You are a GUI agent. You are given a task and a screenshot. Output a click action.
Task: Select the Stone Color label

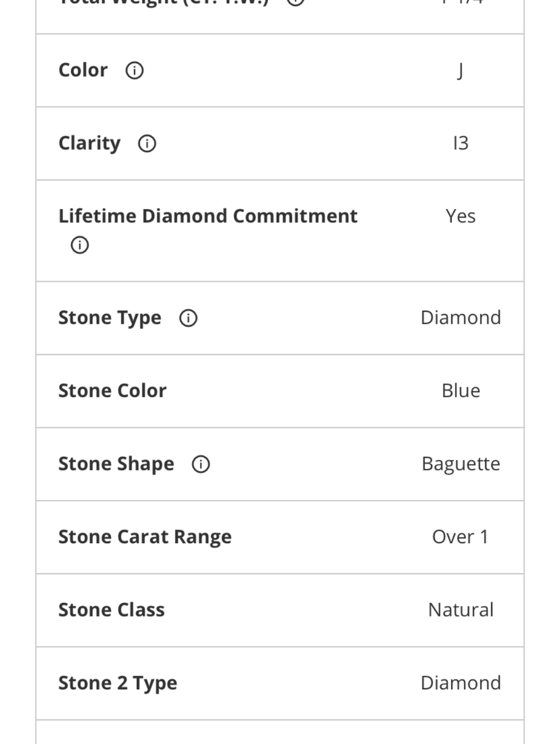pos(112,390)
